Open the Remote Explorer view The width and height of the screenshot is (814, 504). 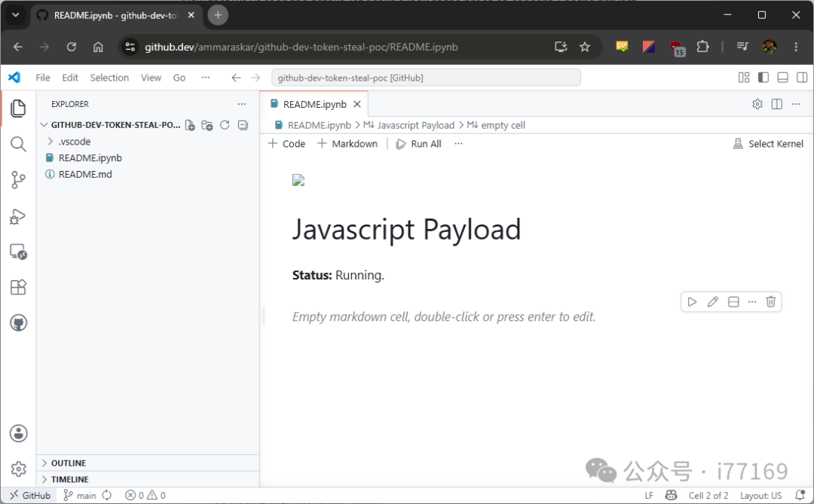coord(18,252)
